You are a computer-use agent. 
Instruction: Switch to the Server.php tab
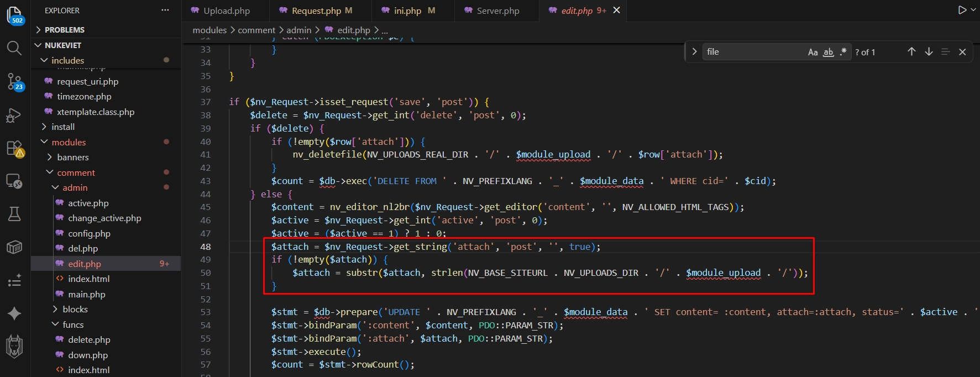pyautogui.click(x=497, y=11)
